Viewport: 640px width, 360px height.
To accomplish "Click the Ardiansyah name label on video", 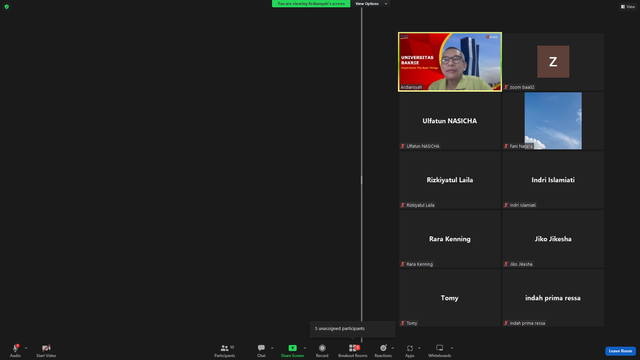I will 411,87.
